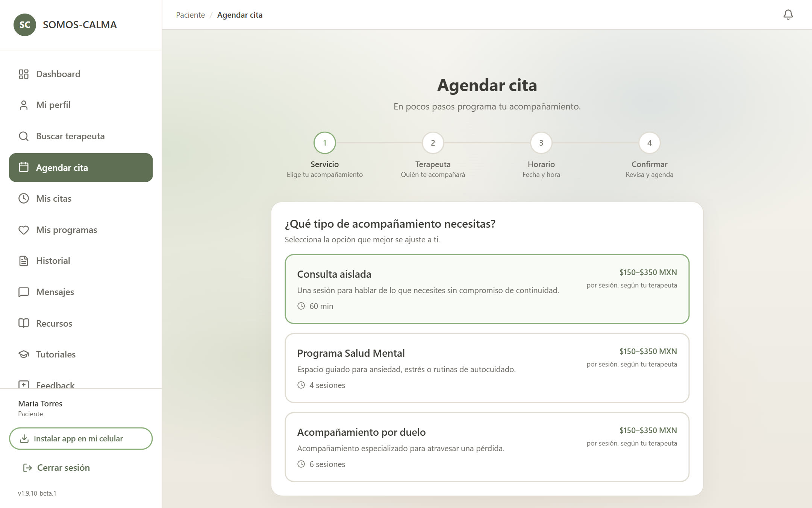Click the Paciente breadcrumb link
This screenshot has height=508, width=812.
(191, 15)
